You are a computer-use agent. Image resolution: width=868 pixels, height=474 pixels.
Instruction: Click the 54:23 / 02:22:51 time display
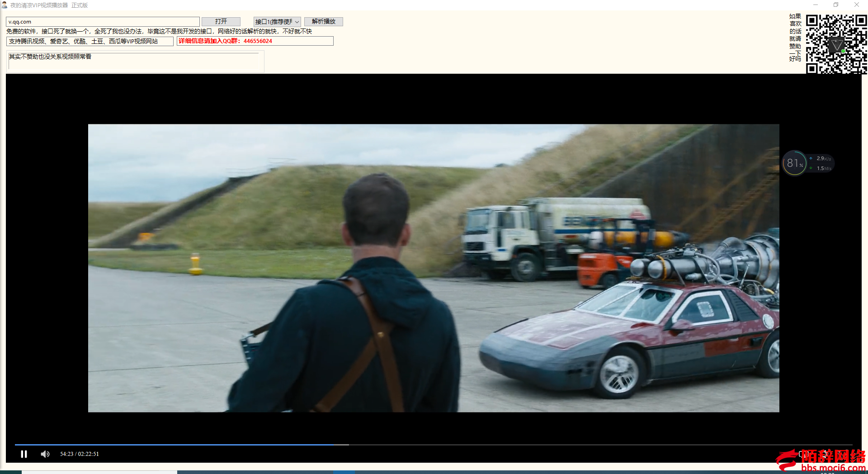pyautogui.click(x=80, y=454)
